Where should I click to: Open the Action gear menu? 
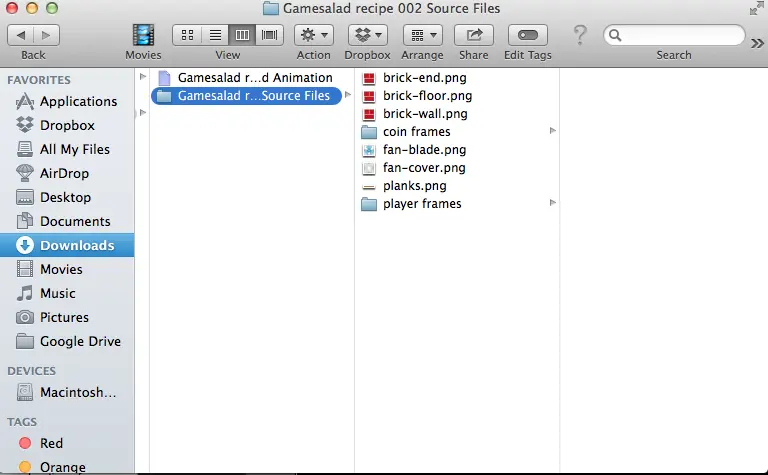pos(313,35)
